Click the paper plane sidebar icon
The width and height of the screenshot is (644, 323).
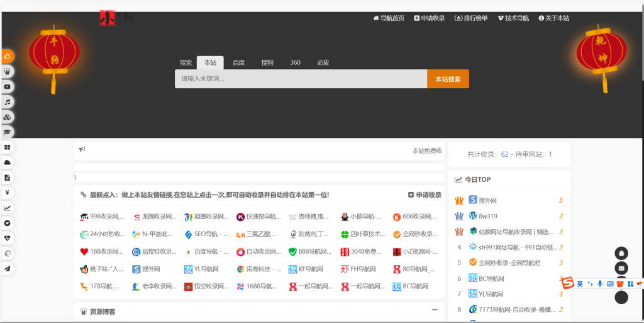(x=8, y=268)
